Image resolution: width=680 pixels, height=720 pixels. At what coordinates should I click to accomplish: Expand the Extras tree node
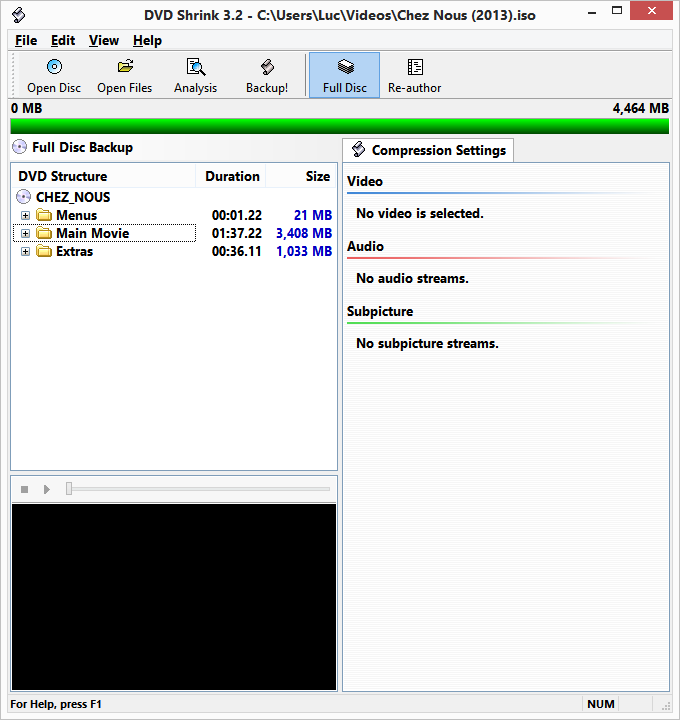pos(26,251)
